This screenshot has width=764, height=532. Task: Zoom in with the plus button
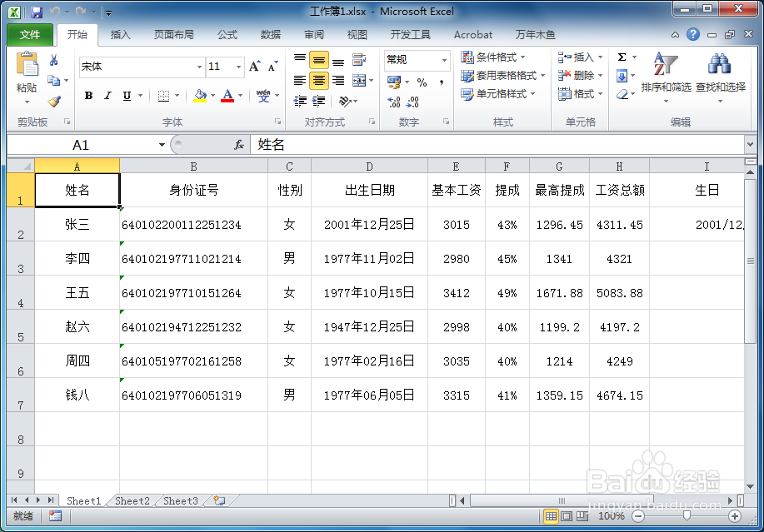coord(735,516)
